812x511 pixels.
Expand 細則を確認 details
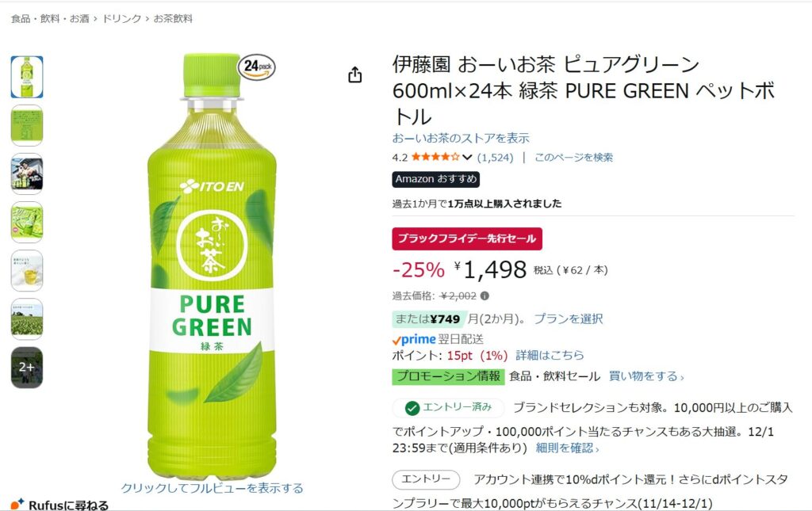pyautogui.click(x=567, y=448)
